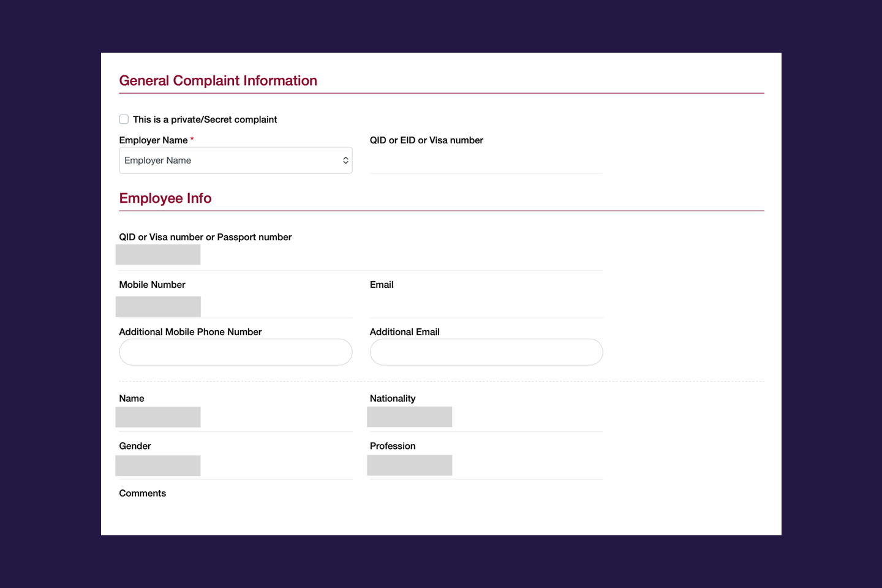Click the Additional Email input box

486,352
